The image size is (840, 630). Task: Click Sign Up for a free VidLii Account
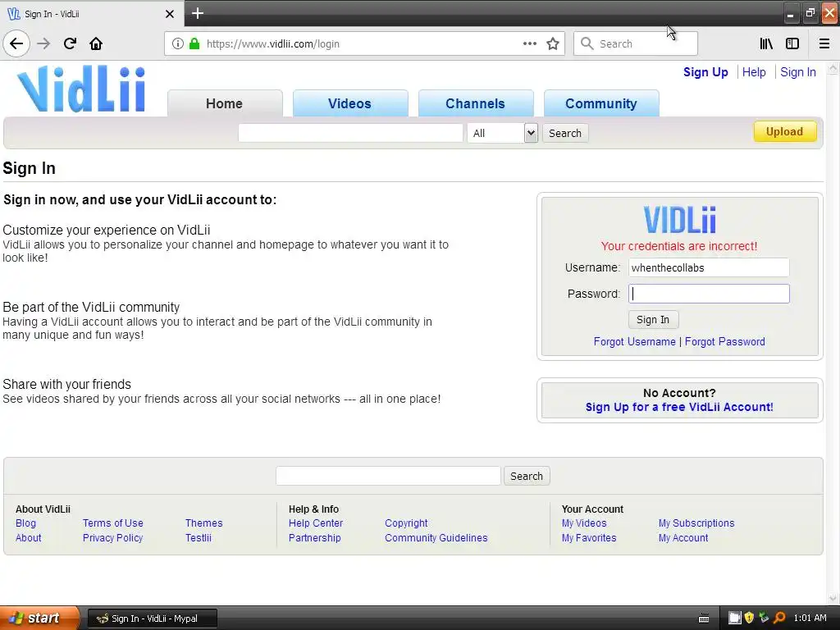(x=679, y=407)
